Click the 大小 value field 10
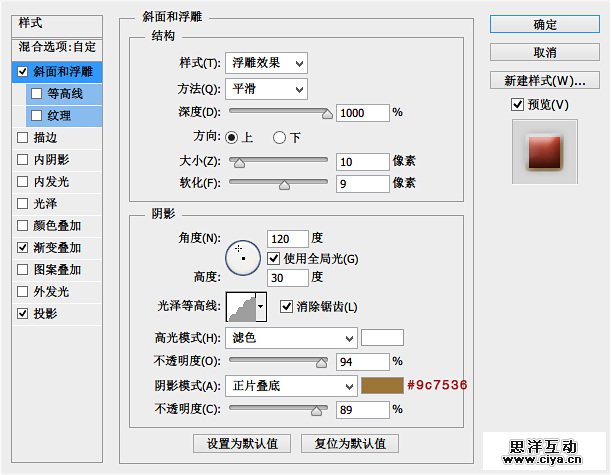 pyautogui.click(x=363, y=162)
